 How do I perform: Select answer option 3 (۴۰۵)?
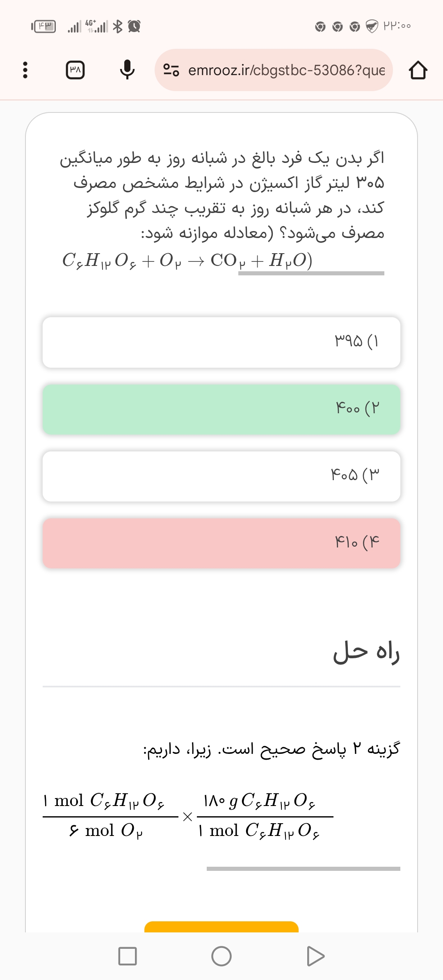click(x=221, y=476)
